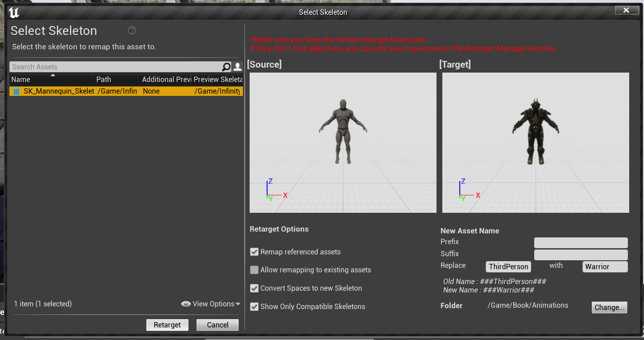Click the eye icon in View Options

[x=186, y=304]
